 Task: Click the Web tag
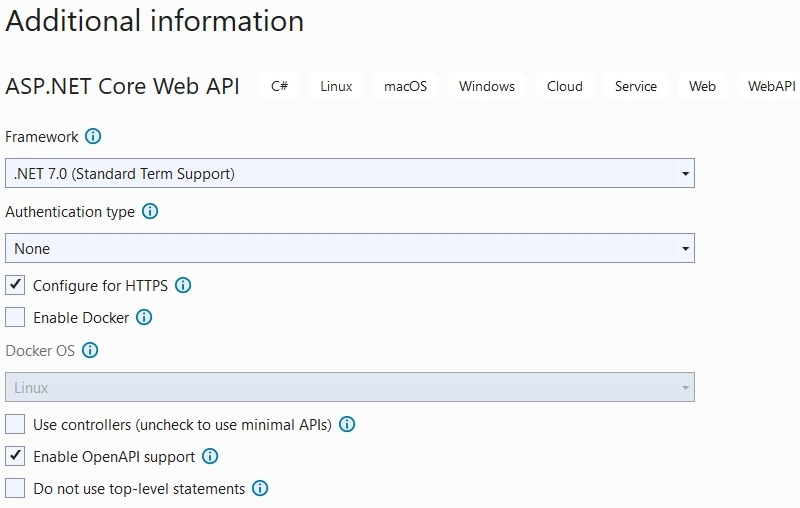point(703,86)
